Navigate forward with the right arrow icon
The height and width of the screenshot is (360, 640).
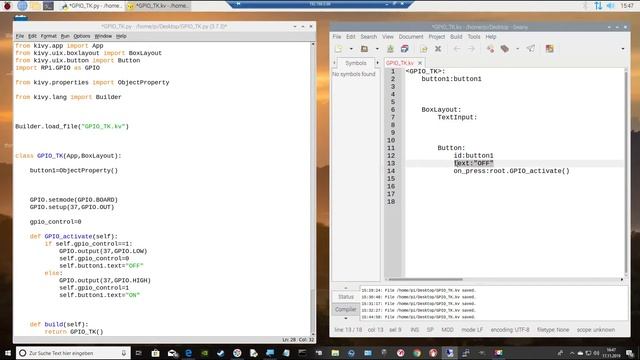pyautogui.click(x=471, y=49)
